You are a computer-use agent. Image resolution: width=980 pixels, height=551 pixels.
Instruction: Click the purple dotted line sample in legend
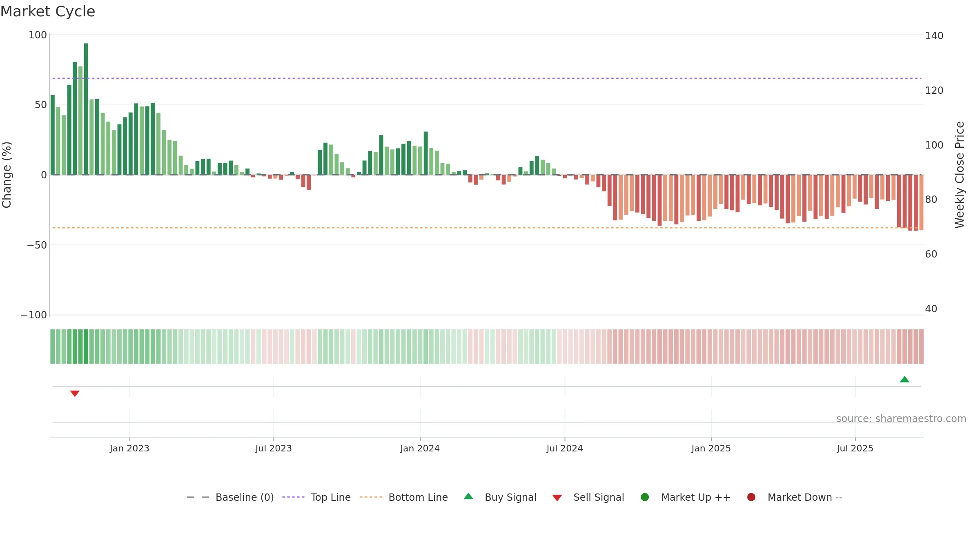[x=293, y=497]
